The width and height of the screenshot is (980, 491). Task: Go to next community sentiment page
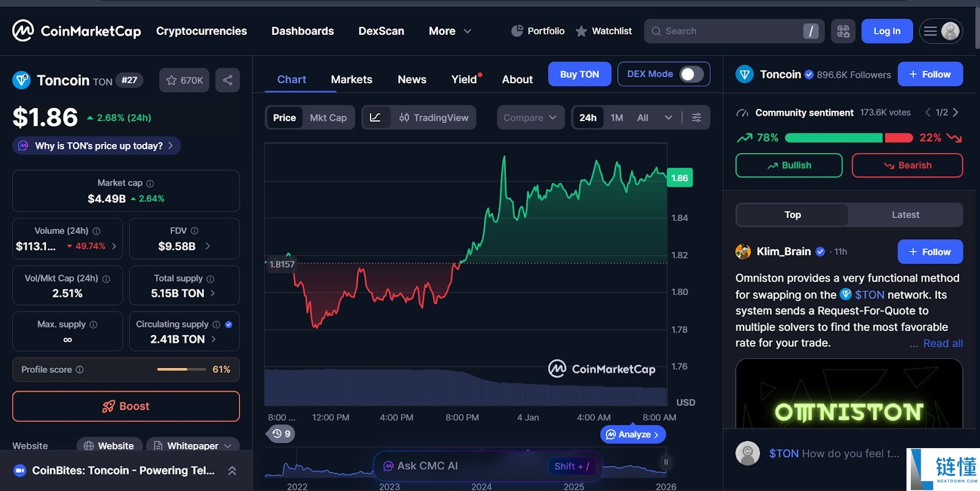pyautogui.click(x=956, y=113)
